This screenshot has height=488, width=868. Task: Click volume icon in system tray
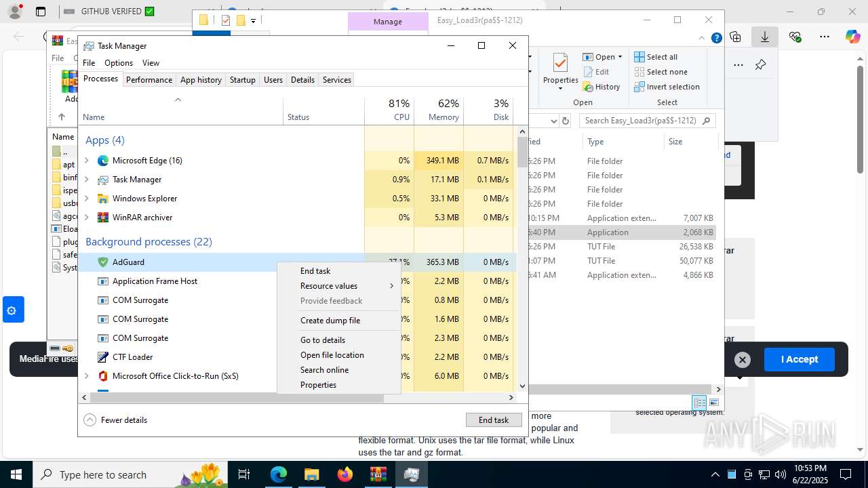[x=780, y=474]
